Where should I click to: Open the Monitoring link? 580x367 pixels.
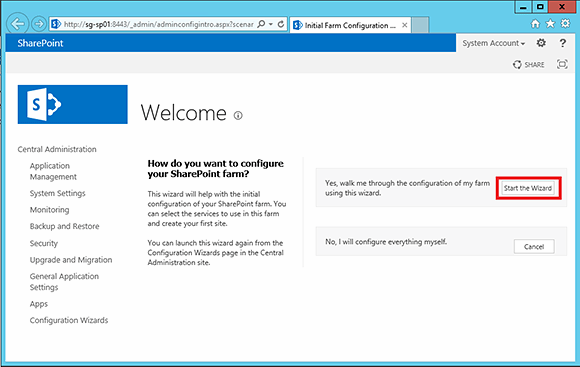pos(49,210)
